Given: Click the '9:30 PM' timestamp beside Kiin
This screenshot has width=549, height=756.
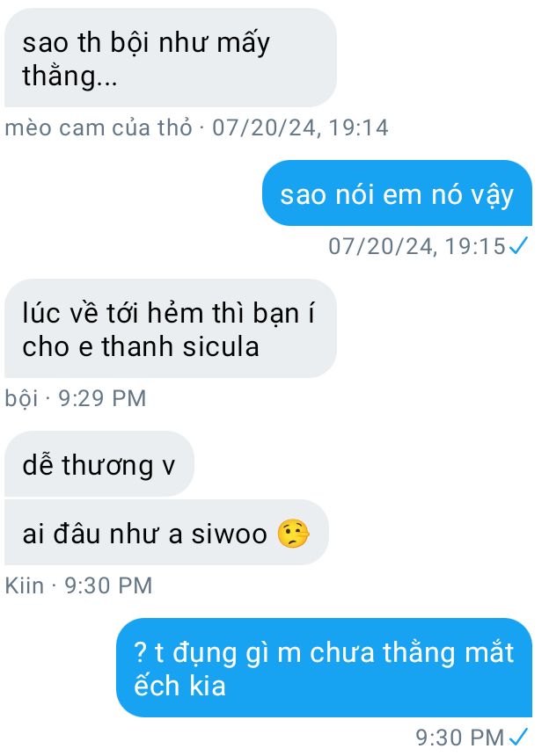Looking at the screenshot, I should (108, 585).
